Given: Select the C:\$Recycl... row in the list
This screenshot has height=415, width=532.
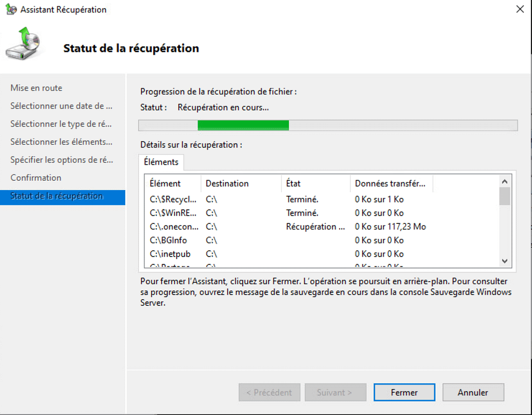Looking at the screenshot, I should coord(173,199).
